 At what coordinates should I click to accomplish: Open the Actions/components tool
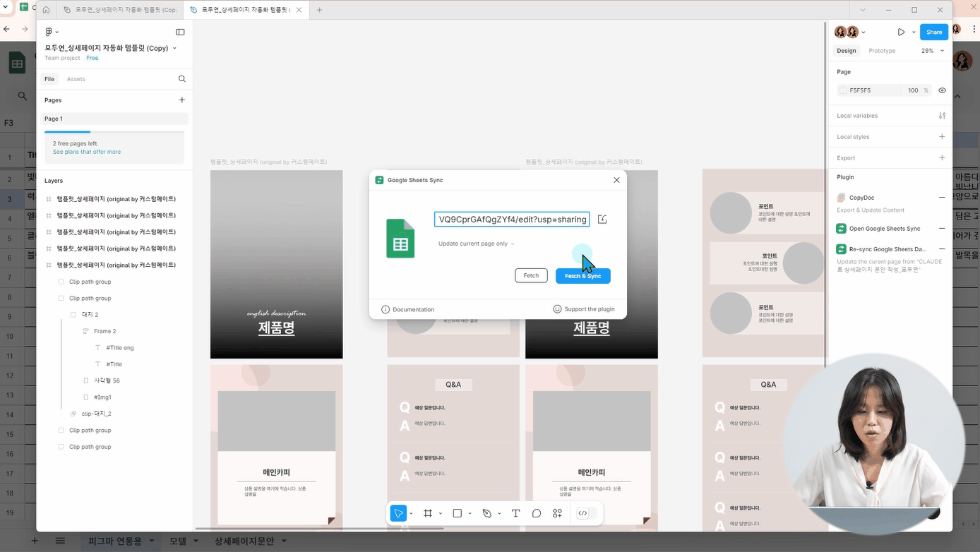pos(557,513)
